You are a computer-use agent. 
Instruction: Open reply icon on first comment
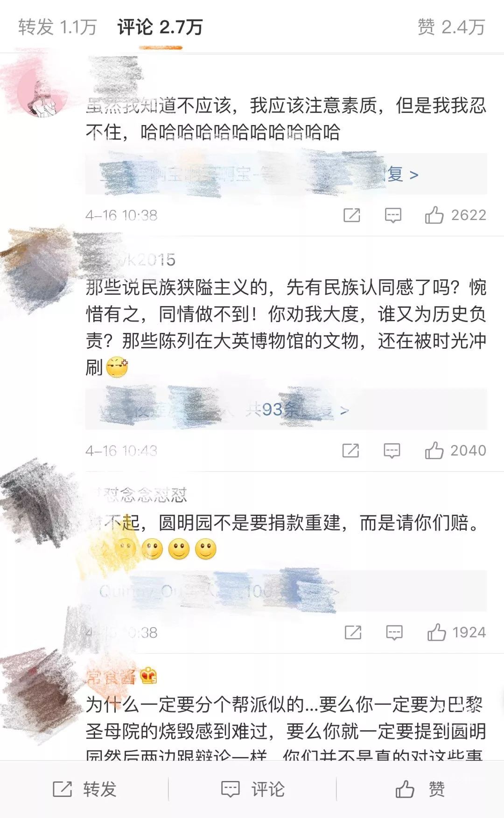click(393, 215)
